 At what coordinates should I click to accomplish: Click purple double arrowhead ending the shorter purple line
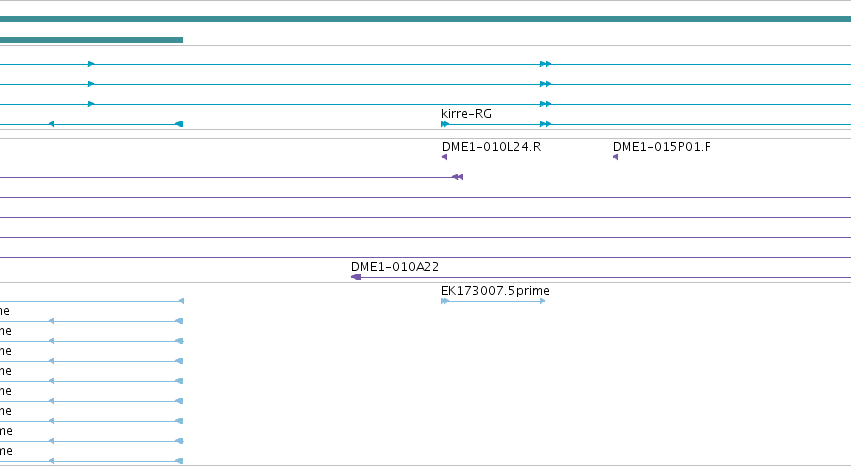pyautogui.click(x=458, y=177)
